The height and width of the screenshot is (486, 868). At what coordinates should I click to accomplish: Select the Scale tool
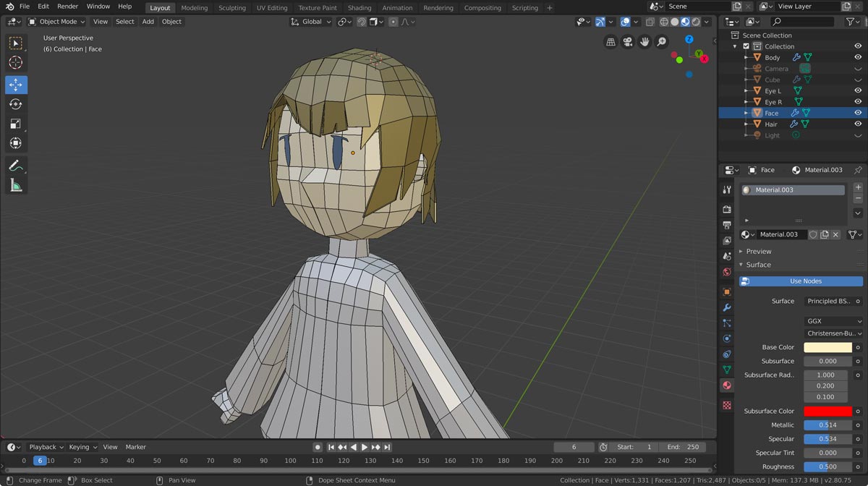(x=16, y=124)
